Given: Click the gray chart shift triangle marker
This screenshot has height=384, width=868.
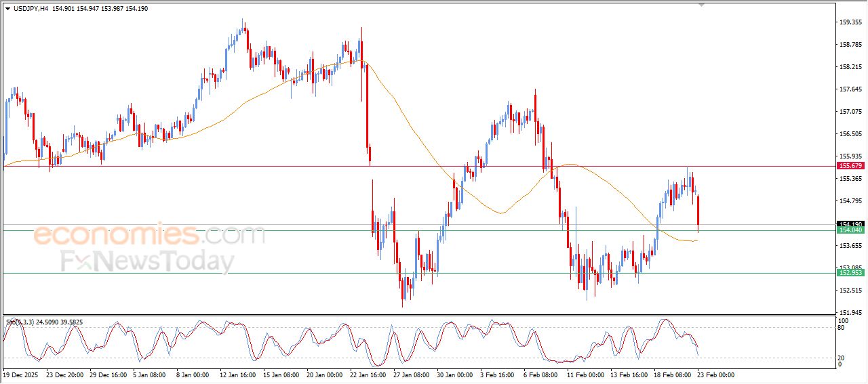Looking at the screenshot, I should 702,5.
